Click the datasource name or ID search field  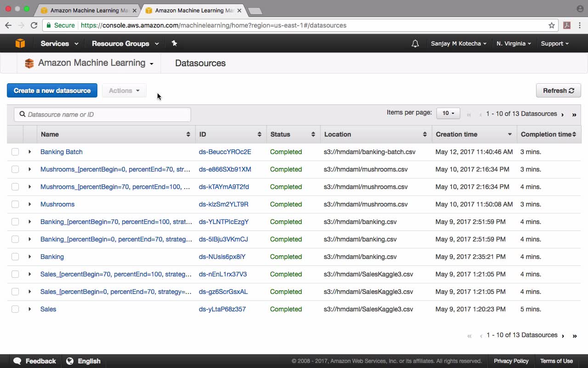pyautogui.click(x=102, y=115)
